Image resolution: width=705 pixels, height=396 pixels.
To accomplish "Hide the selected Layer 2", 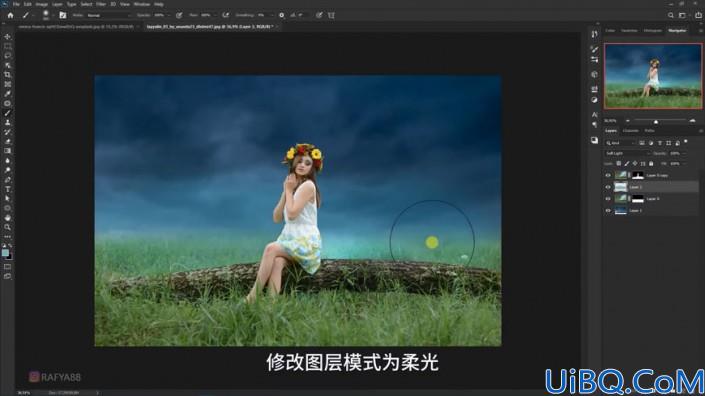I will pos(608,187).
